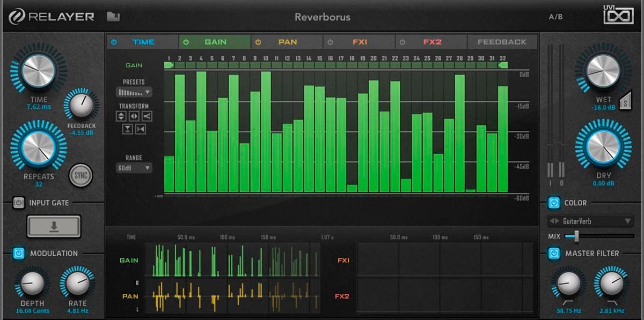The width and height of the screenshot is (644, 320).
Task: Toggle the Master Filter power button
Action: pyautogui.click(x=553, y=254)
